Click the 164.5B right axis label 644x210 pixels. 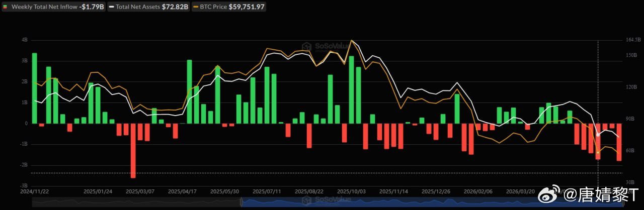click(x=633, y=40)
